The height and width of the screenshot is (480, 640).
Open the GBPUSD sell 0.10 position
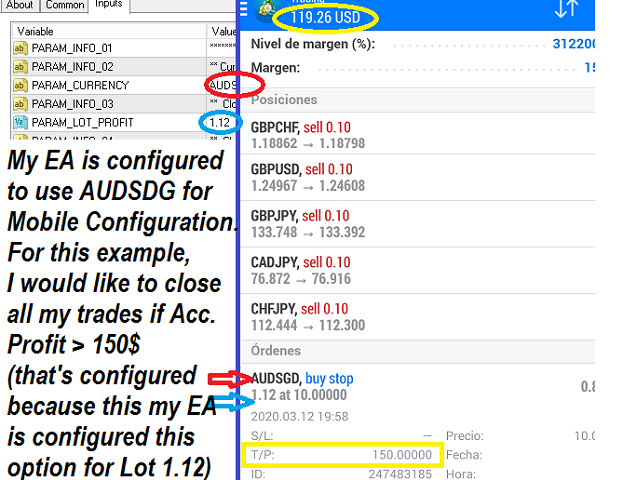tap(418, 177)
